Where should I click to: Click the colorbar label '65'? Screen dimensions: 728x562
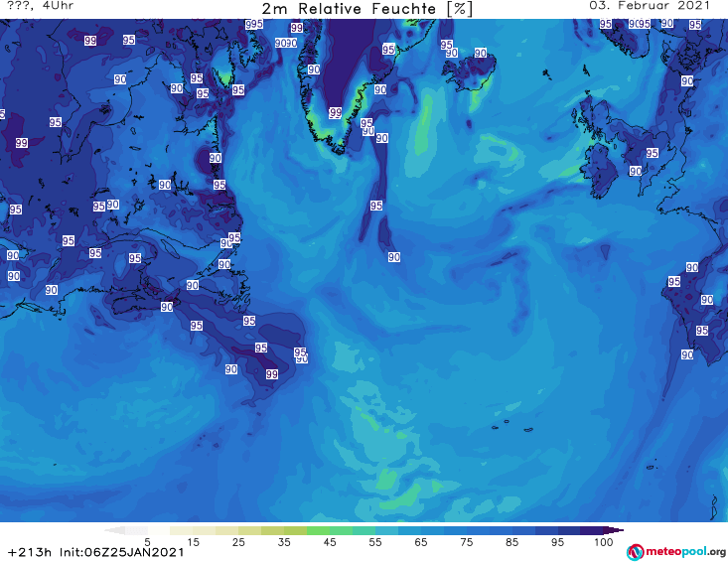pos(421,542)
